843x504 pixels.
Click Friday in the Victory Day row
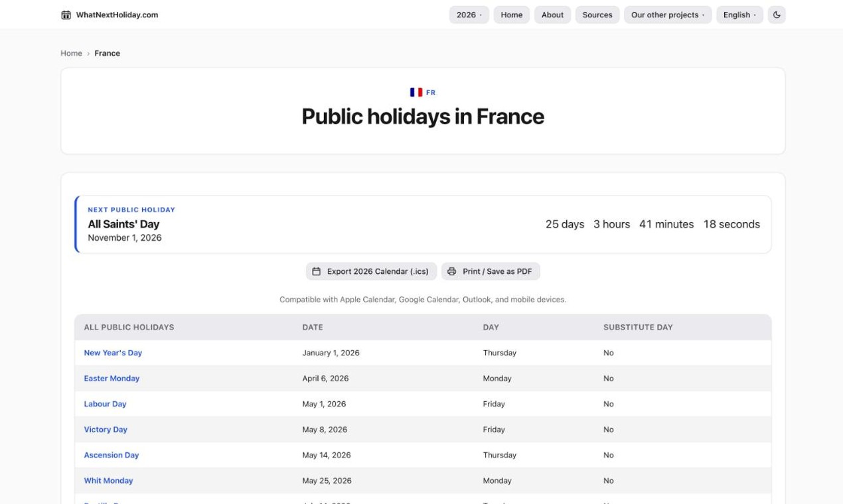click(x=494, y=430)
